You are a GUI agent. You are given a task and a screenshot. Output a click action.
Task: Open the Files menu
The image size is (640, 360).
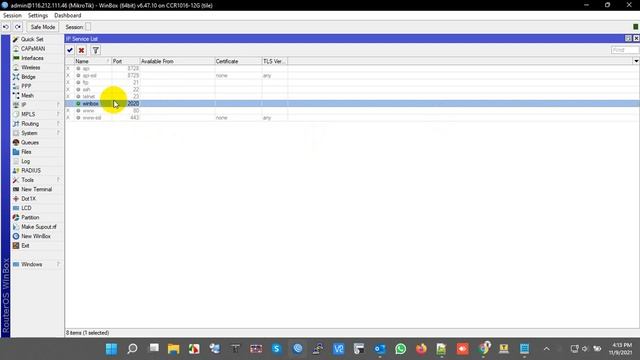click(x=26, y=152)
